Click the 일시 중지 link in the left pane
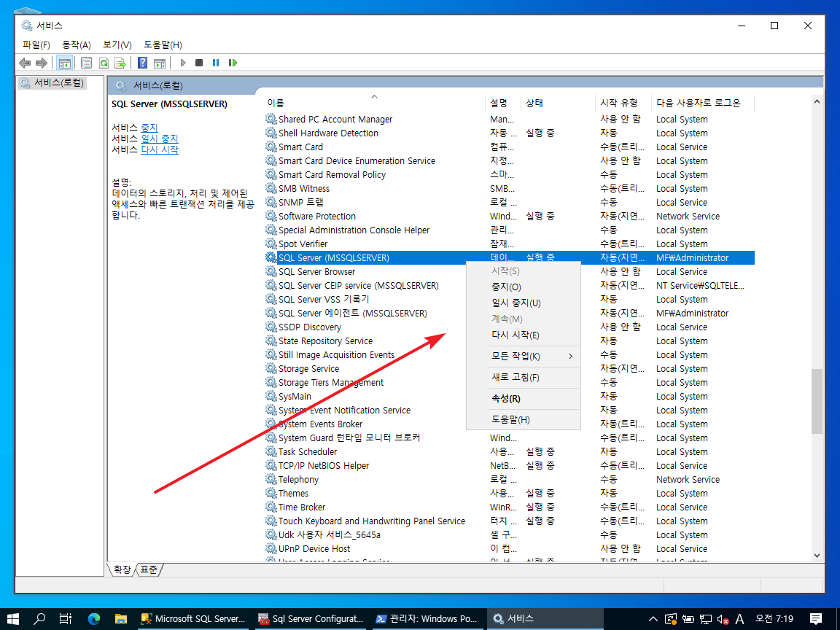The height and width of the screenshot is (630, 840). coord(159,139)
